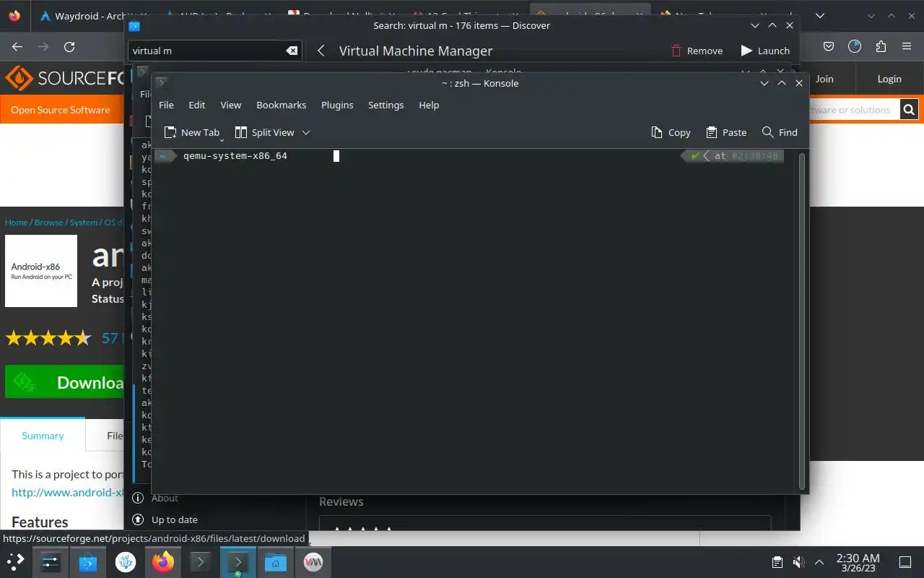The width and height of the screenshot is (924, 578).
Task: Click the white coral icon in taskbar
Action: point(125,561)
